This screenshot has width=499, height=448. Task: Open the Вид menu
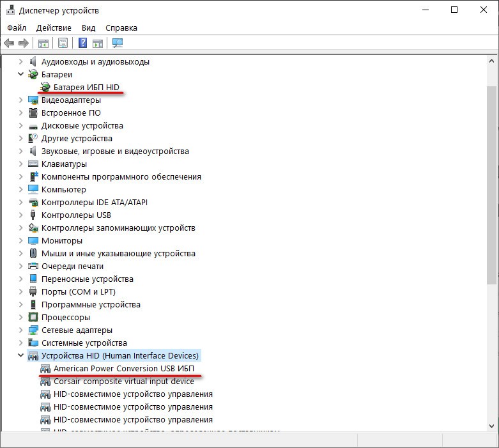(x=88, y=27)
